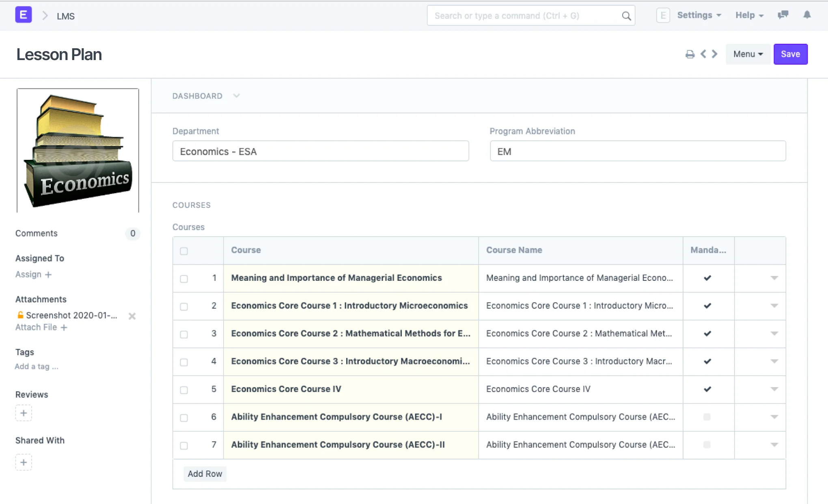The height and width of the screenshot is (504, 828).
Task: Click the Economics books thumbnail image
Action: click(78, 150)
